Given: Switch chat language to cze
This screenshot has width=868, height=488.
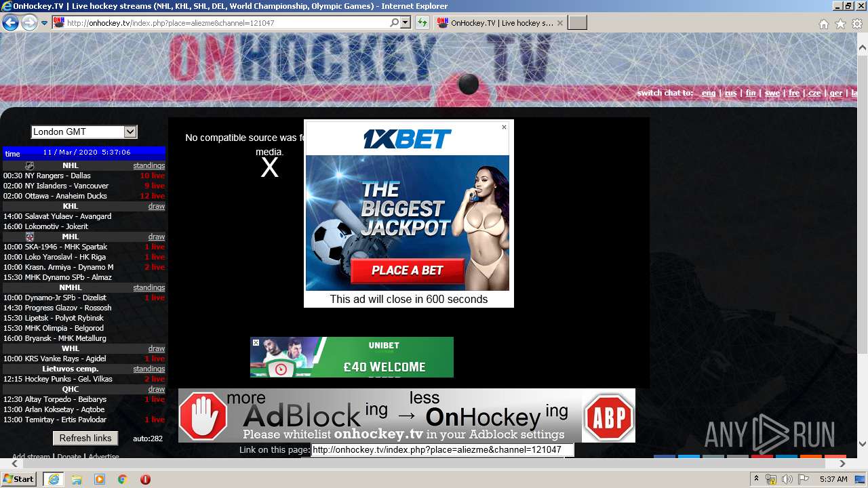Looking at the screenshot, I should [814, 93].
